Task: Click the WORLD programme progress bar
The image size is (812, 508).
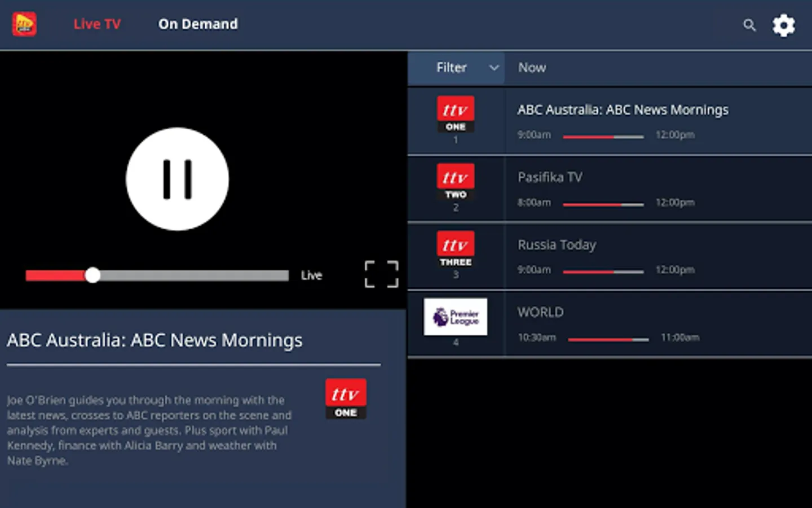Action: (608, 339)
